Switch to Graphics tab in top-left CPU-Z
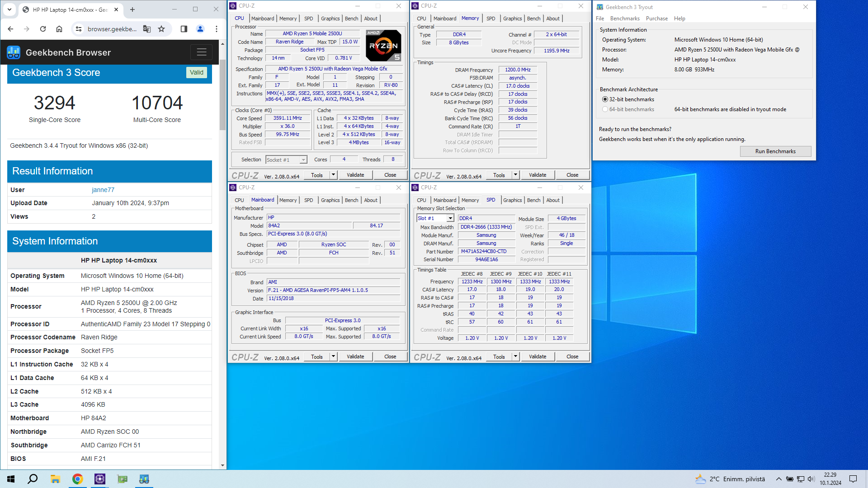 click(x=330, y=19)
